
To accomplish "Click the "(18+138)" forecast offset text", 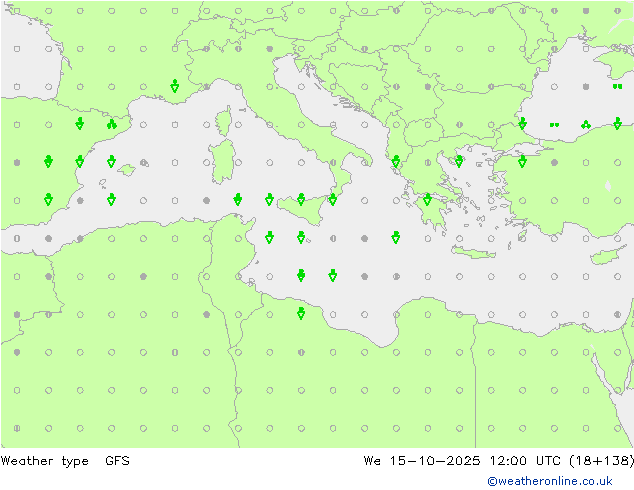I will pyautogui.click(x=601, y=460).
